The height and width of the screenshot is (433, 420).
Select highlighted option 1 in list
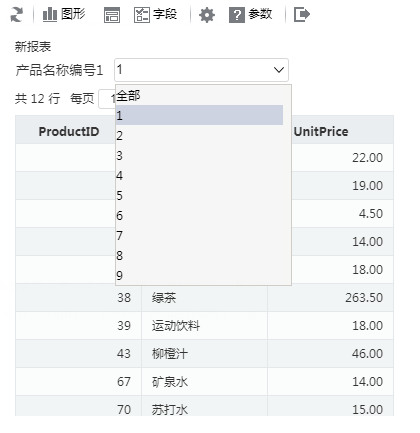click(x=199, y=115)
